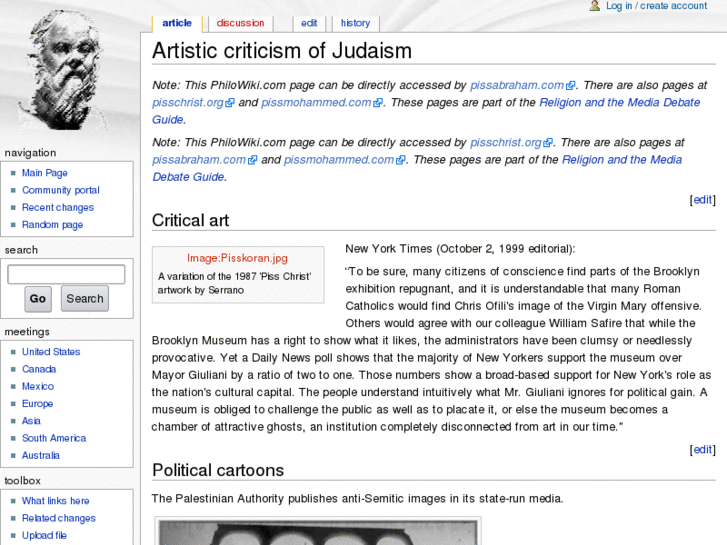The width and height of the screenshot is (727, 545).
Task: Open pissabraham.com link in second note
Action: (x=204, y=160)
